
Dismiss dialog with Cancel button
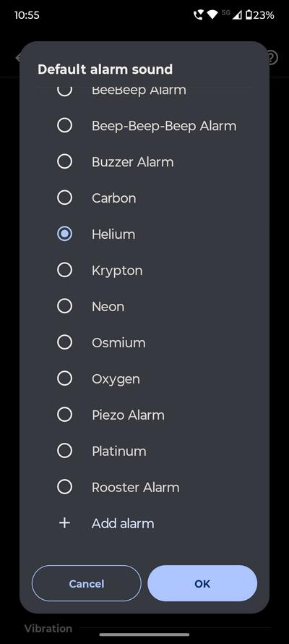[87, 583]
